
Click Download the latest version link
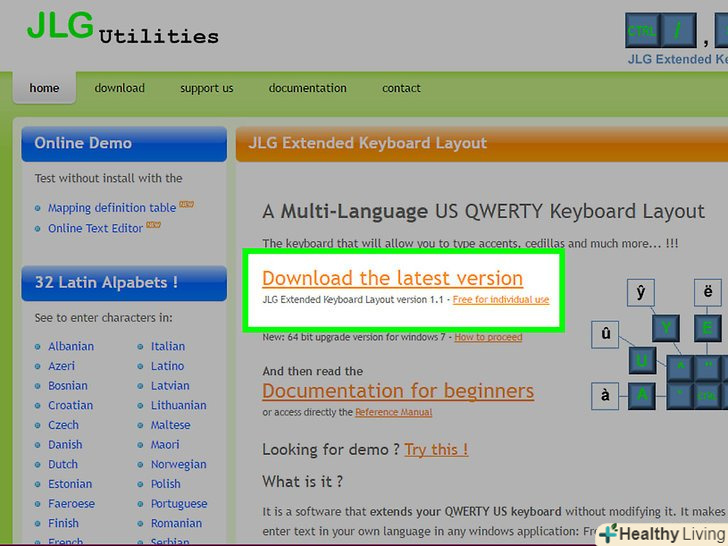pos(392,278)
